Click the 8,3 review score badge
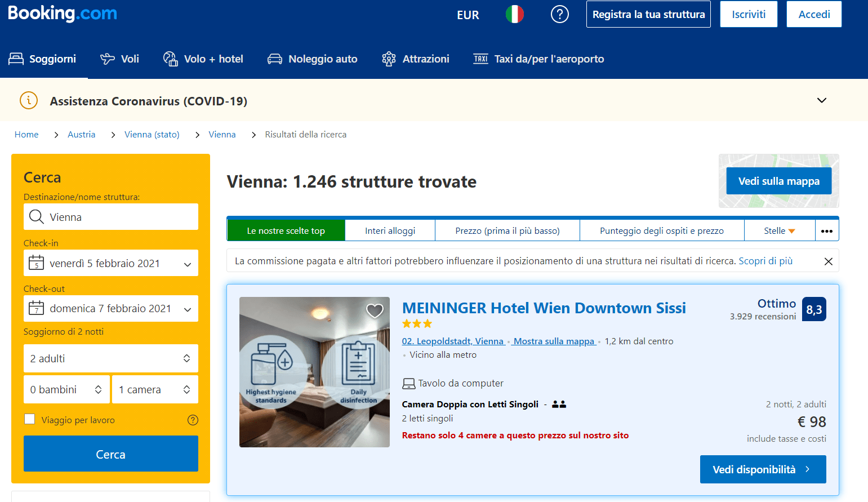868x502 pixels. pos(814,309)
